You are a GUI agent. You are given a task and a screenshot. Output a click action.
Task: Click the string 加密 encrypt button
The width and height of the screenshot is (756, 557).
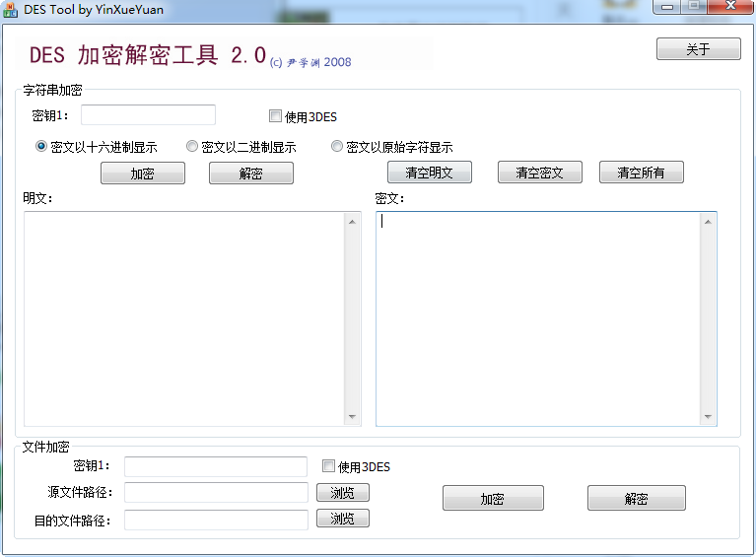(143, 174)
